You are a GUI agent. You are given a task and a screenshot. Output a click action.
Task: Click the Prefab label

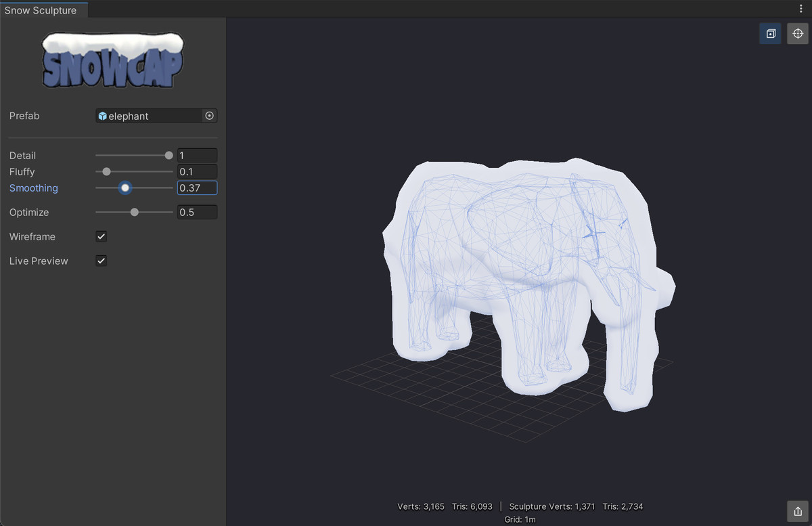[24, 116]
